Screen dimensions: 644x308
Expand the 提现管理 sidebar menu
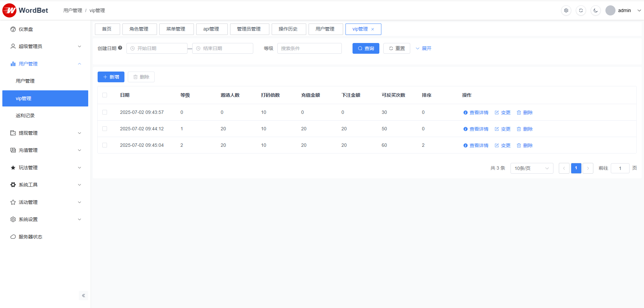[x=45, y=133]
